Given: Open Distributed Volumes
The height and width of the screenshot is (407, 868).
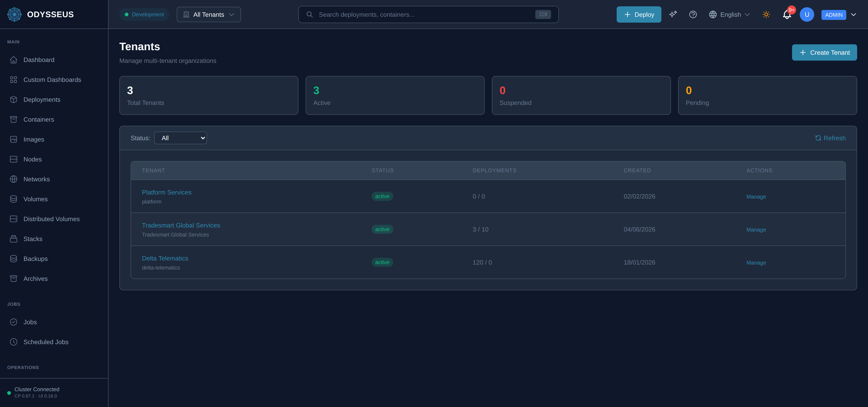Looking at the screenshot, I should pyautogui.click(x=54, y=219).
